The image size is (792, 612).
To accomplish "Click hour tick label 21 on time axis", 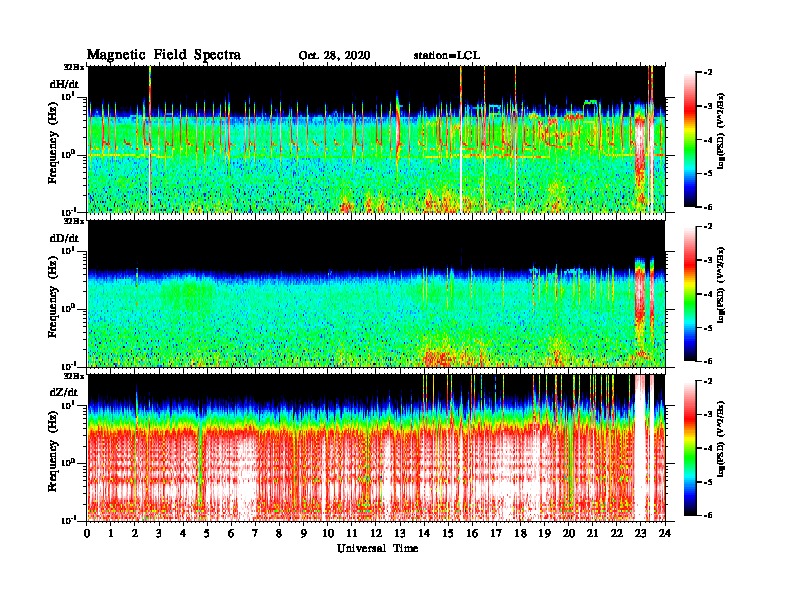I will tap(592, 533).
